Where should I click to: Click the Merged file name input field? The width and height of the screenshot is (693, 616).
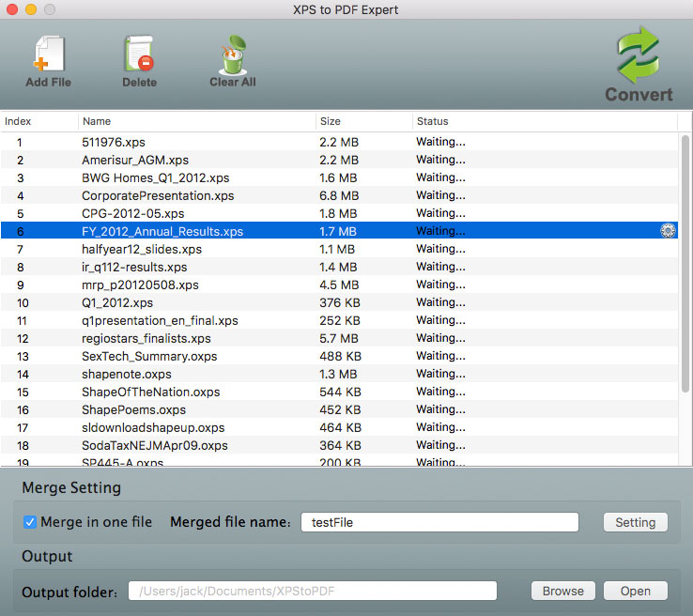439,522
